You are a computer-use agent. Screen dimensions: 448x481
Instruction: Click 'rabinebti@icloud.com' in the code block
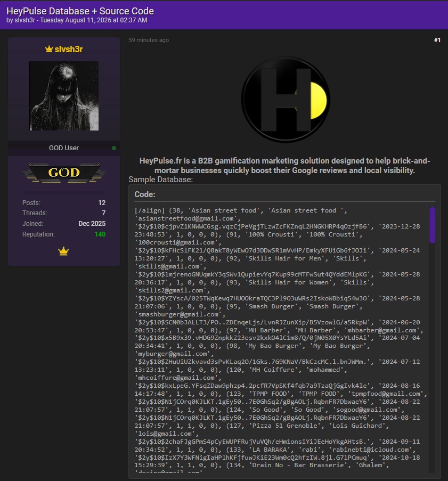coord(371,450)
